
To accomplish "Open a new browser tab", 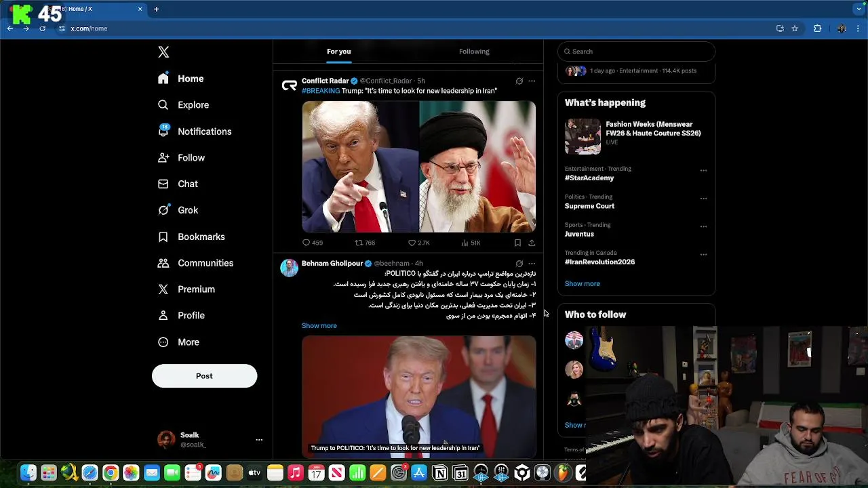I will pos(156,9).
